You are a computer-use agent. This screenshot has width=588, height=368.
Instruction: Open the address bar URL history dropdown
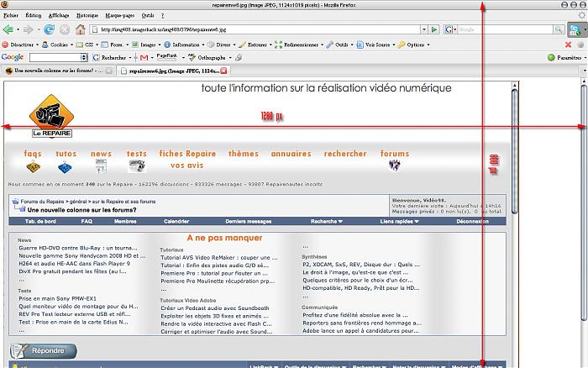[423, 29]
